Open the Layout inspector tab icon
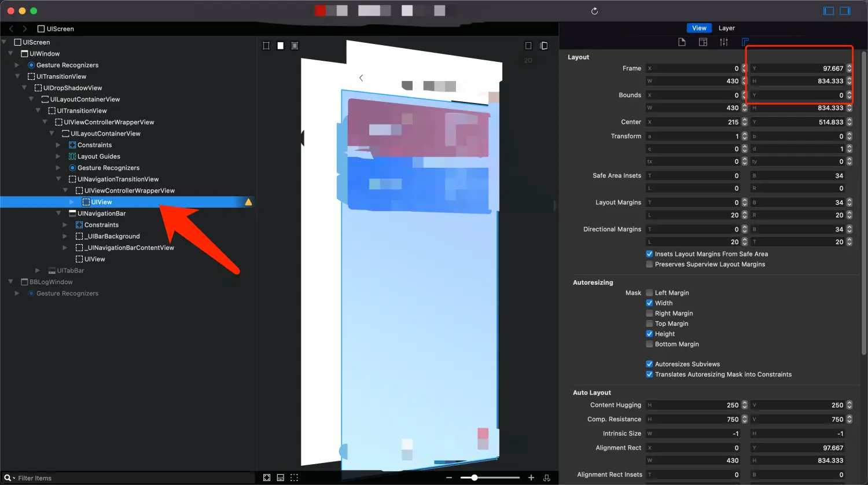The image size is (868, 485). pyautogui.click(x=745, y=42)
